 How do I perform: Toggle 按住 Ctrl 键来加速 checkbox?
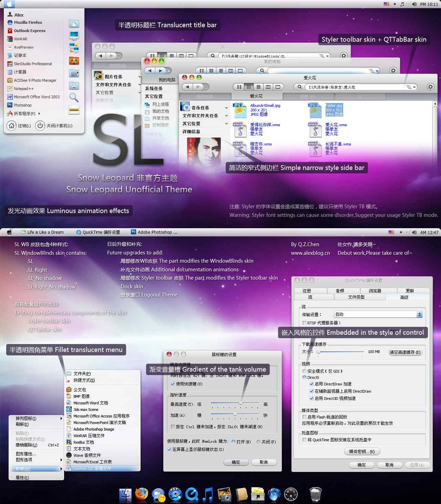click(x=173, y=426)
